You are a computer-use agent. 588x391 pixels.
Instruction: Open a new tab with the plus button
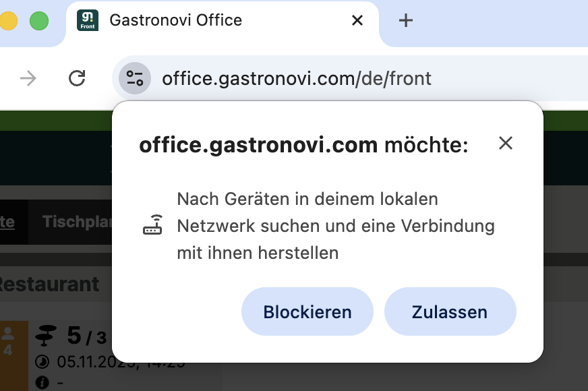tap(405, 20)
